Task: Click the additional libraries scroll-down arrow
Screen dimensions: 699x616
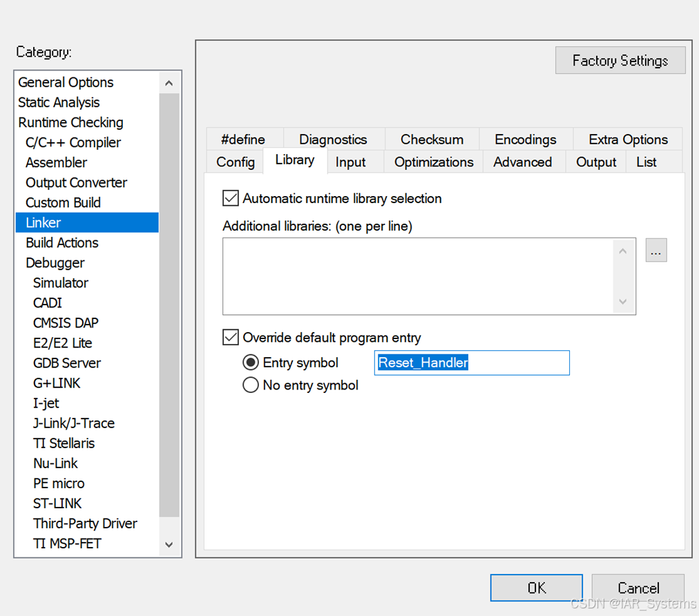Action: pyautogui.click(x=622, y=302)
